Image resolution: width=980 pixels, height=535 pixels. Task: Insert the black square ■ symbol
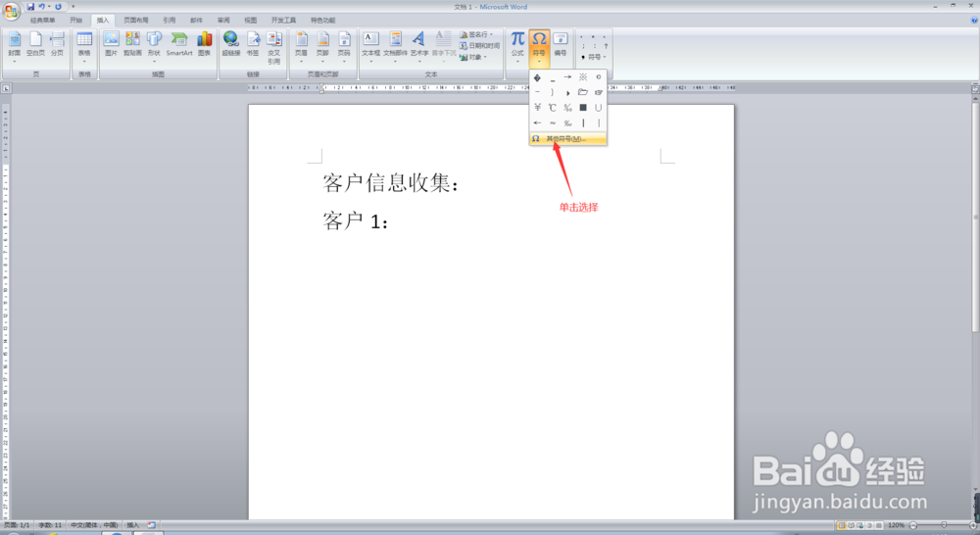click(582, 108)
